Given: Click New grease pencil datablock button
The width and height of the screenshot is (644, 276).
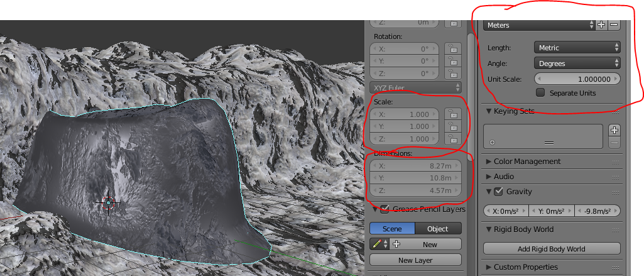Looking at the screenshot, I should pos(425,245).
